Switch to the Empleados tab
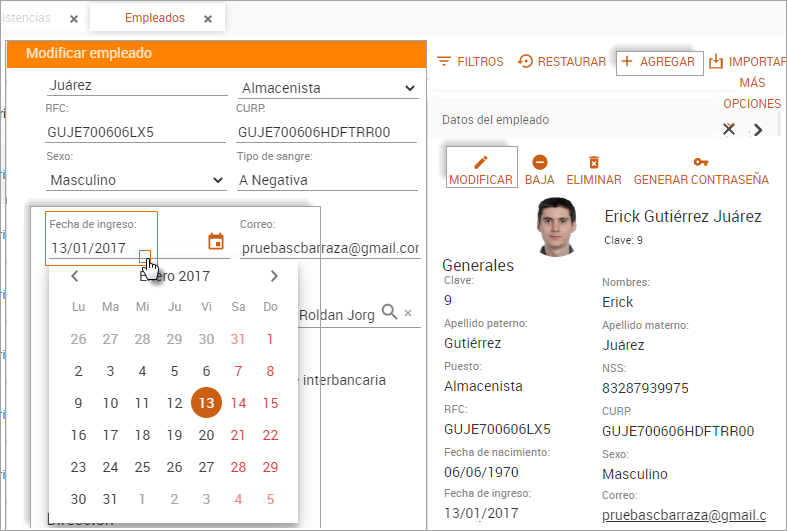Viewport: 787px width, 531px height. click(154, 18)
